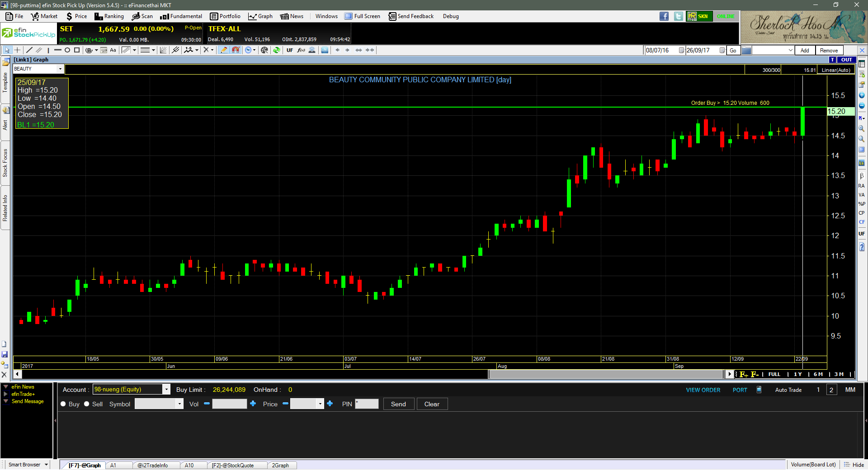Switch to the @i2TradeInfo tab

pos(153,465)
